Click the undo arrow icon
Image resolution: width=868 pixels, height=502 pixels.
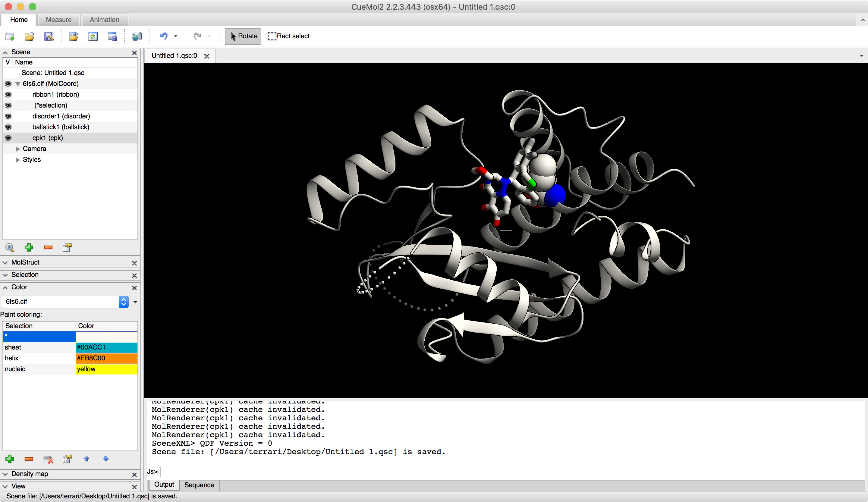(164, 36)
